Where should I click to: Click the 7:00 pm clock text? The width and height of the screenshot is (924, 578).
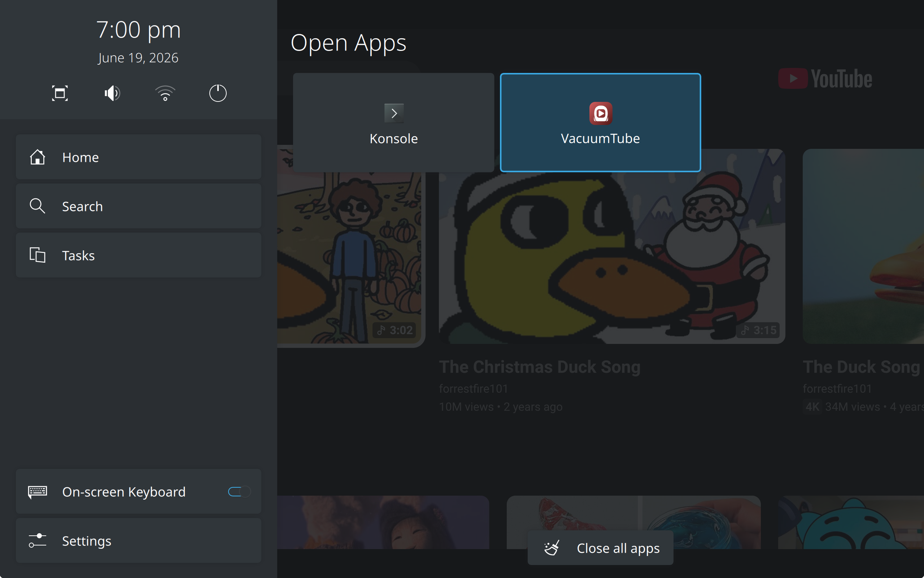pos(139,30)
